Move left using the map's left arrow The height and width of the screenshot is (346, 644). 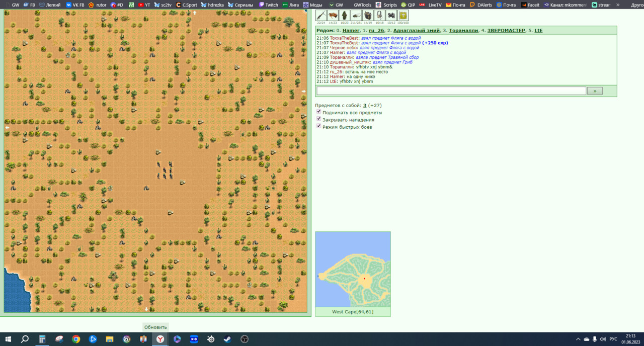(7, 128)
